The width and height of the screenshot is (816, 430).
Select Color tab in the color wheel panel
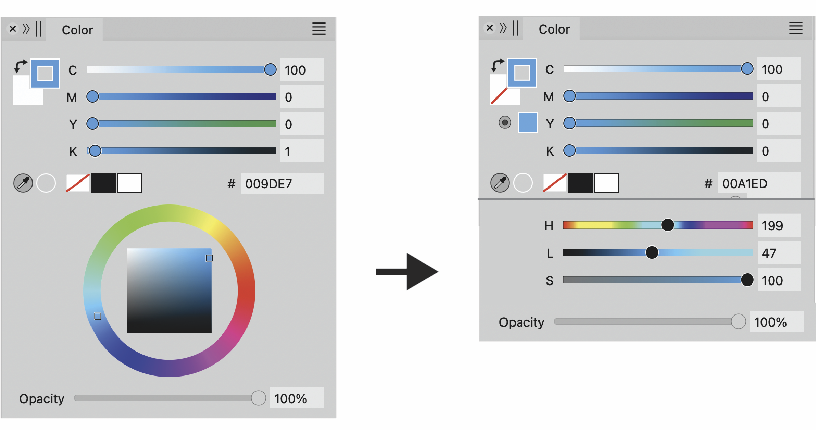click(77, 30)
